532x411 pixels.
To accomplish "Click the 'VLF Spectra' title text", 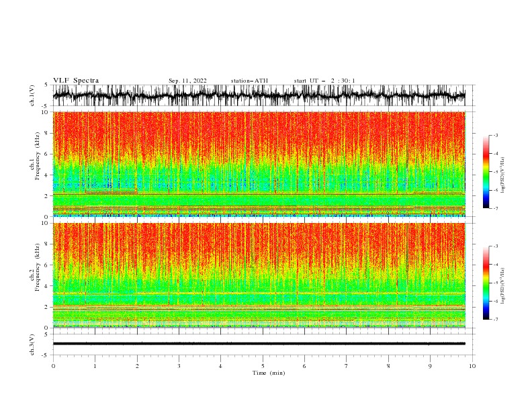I will [76, 81].
